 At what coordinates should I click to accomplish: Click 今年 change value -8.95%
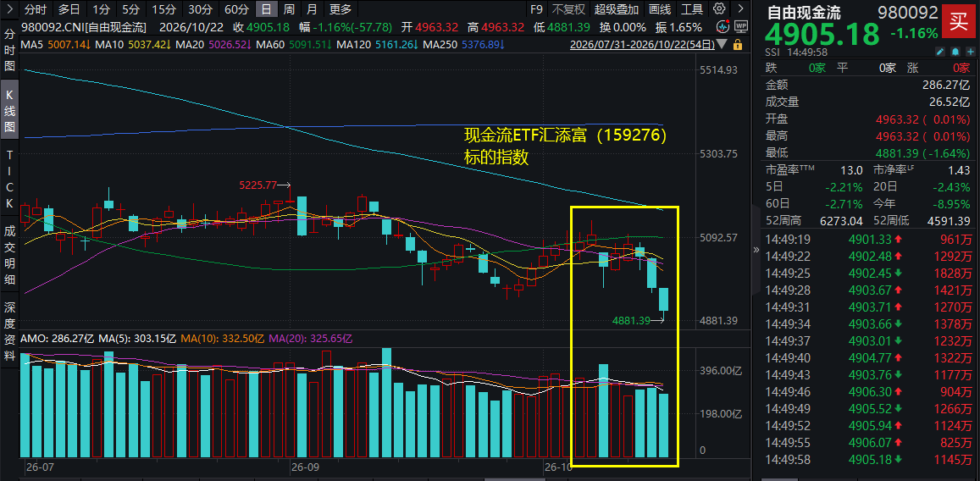coord(953,203)
